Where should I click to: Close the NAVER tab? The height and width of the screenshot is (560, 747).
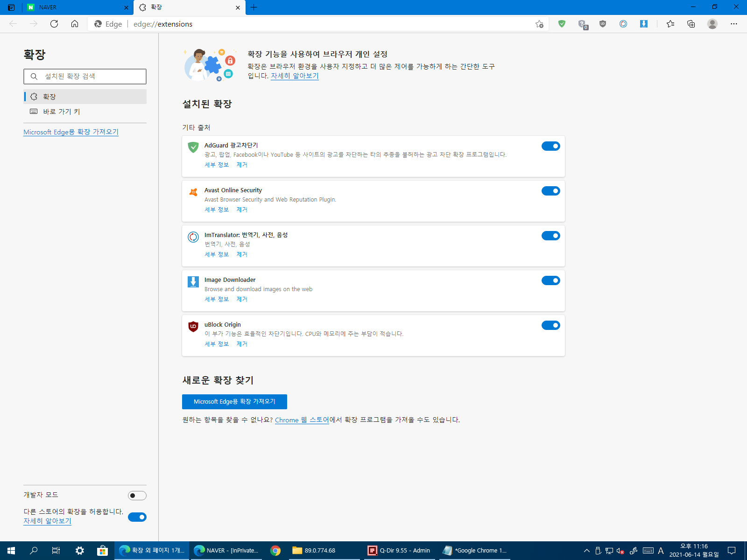126,7
